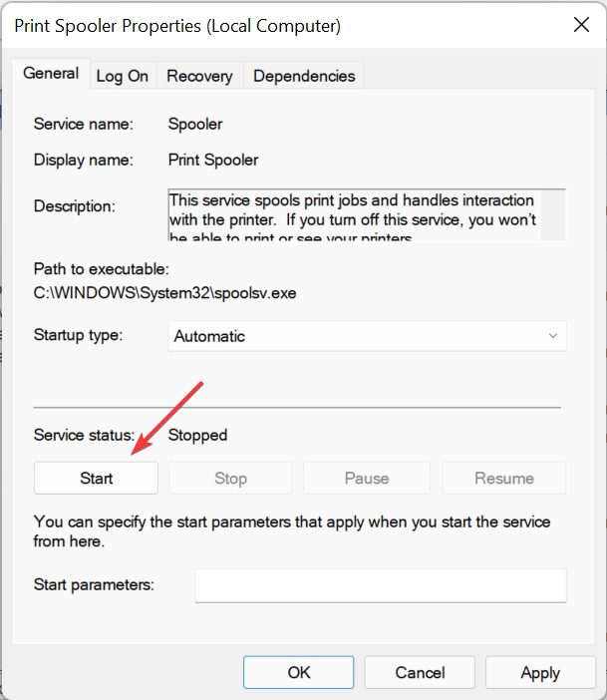View the Dependencies tab

tap(304, 76)
